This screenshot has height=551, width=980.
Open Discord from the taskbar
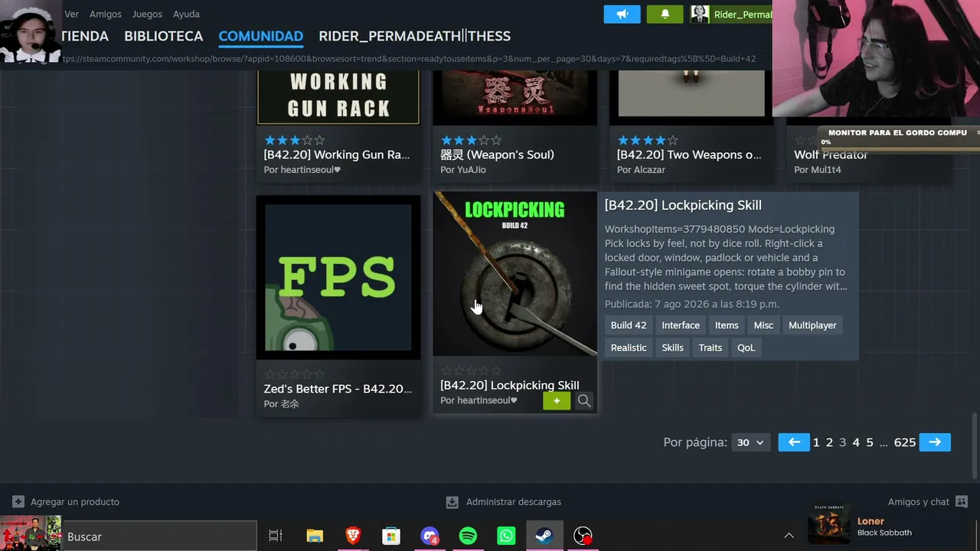[430, 536]
